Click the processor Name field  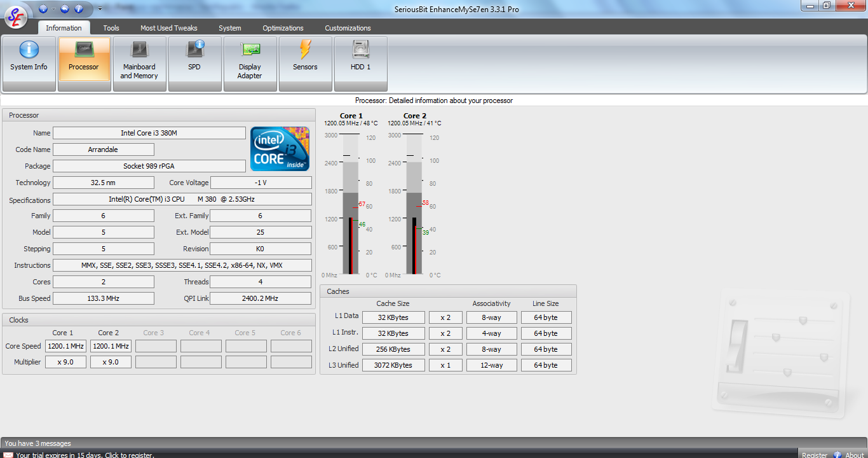[x=149, y=133]
